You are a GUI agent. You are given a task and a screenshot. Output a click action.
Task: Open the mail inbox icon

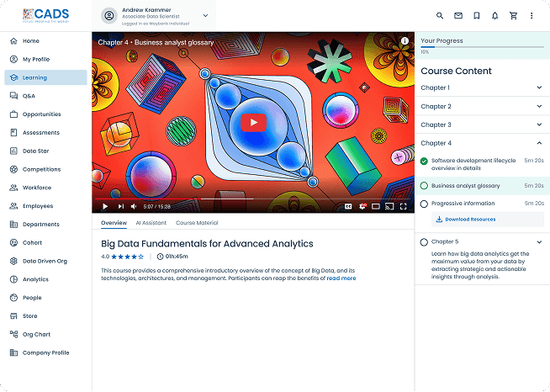(458, 15)
